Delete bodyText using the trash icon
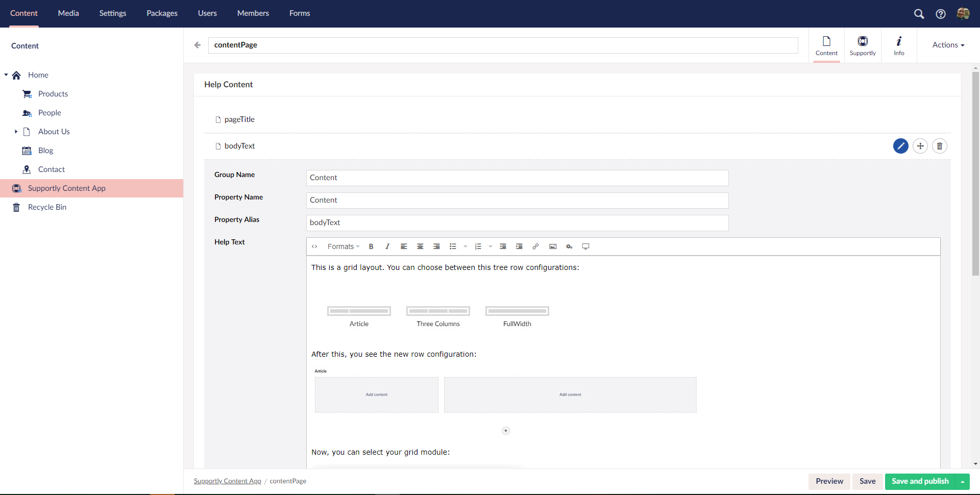980x495 pixels. coord(940,146)
